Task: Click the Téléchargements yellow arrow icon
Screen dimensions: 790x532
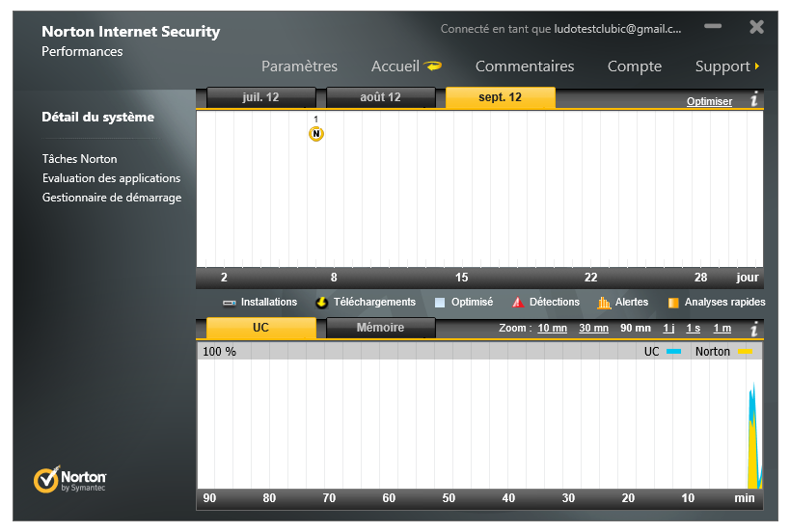Action: click(321, 303)
